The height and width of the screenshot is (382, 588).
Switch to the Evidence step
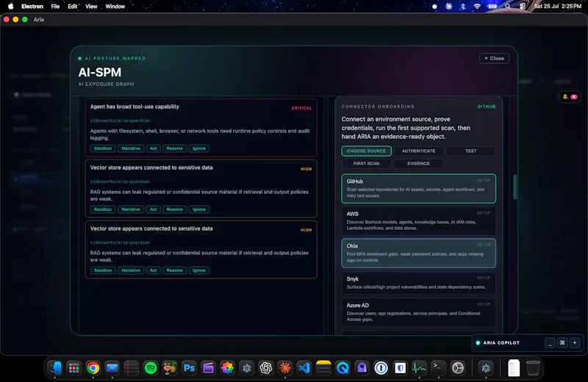pos(418,164)
